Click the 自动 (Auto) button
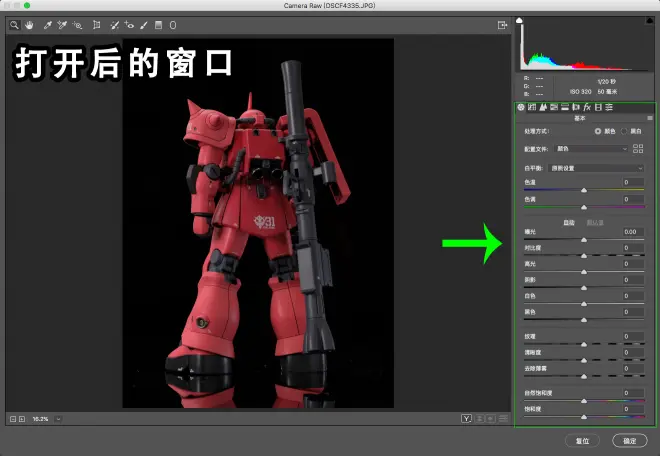Viewport: 660px width, 456px height. 569,223
